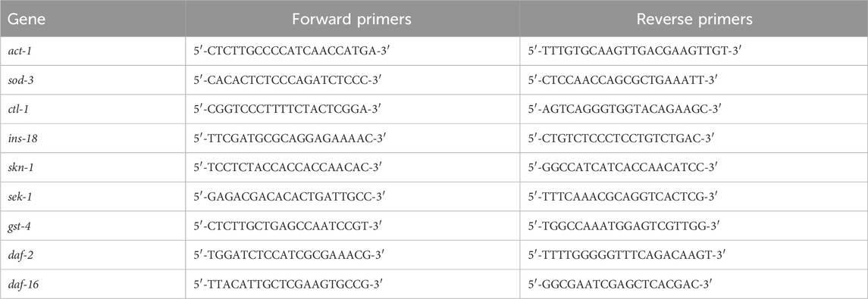The width and height of the screenshot is (868, 299).
Task: Click the Gene column header
Action: (x=26, y=20)
